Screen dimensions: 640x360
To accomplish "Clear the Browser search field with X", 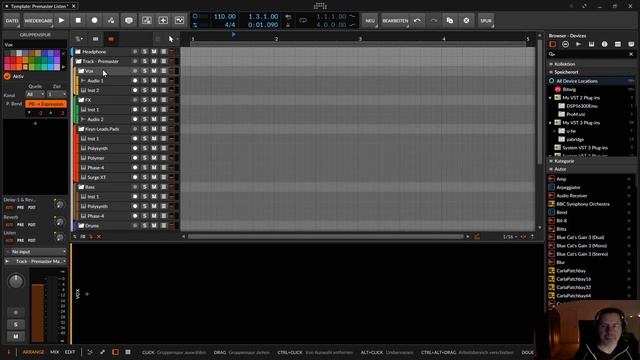I will coord(631,54).
